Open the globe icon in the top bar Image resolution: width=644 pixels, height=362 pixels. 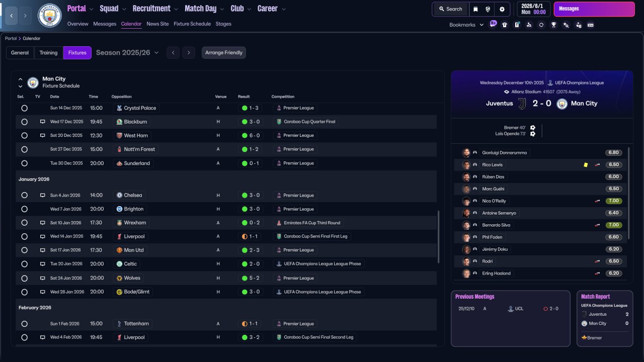[488, 9]
